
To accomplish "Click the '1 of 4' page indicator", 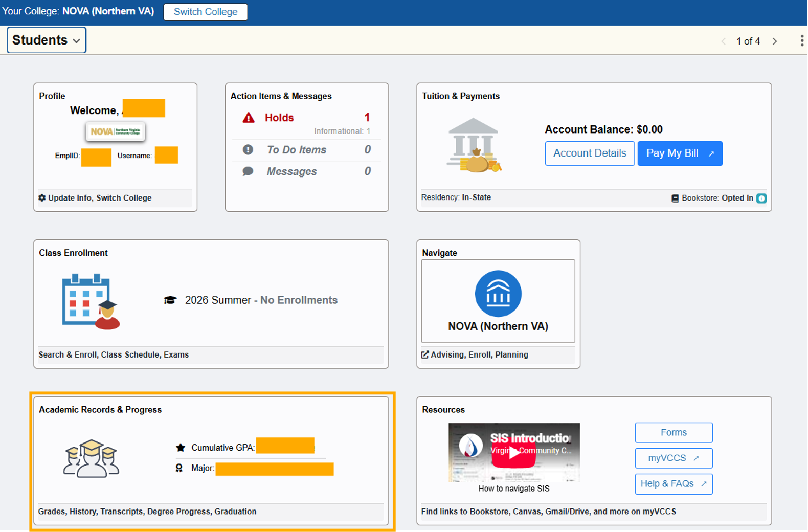I will coord(748,41).
